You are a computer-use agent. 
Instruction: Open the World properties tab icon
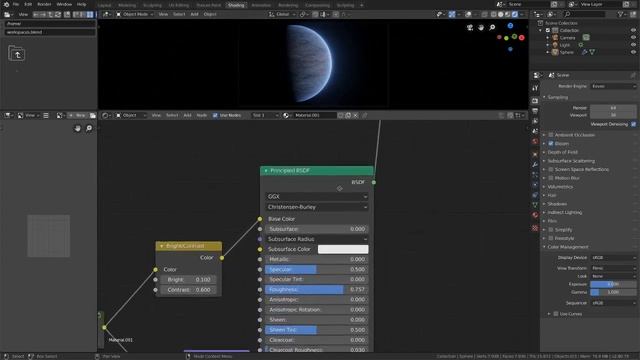[535, 141]
